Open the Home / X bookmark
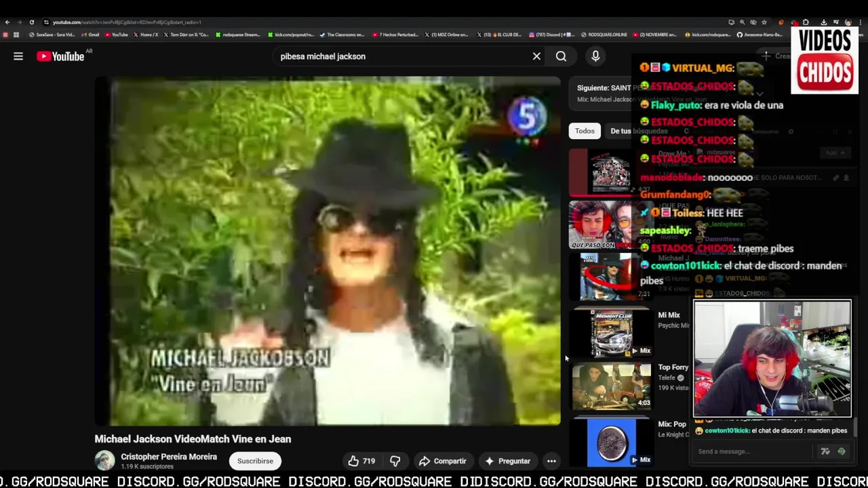This screenshot has width=868, height=488. coord(146,35)
